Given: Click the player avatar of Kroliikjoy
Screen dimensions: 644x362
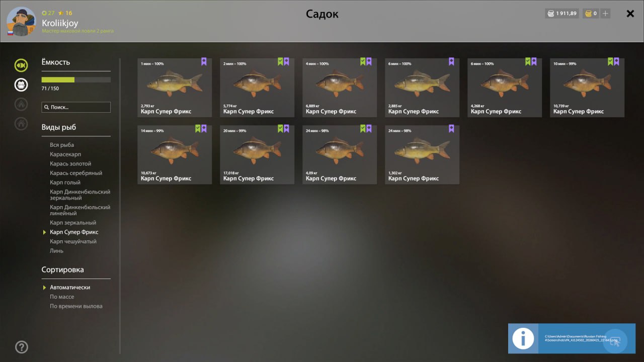Looking at the screenshot, I should point(21,22).
